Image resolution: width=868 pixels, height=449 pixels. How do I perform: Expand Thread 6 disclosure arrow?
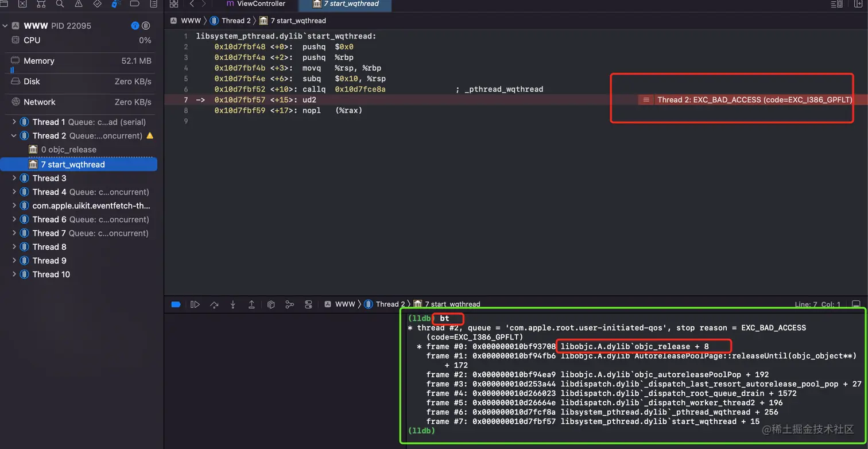(14, 219)
